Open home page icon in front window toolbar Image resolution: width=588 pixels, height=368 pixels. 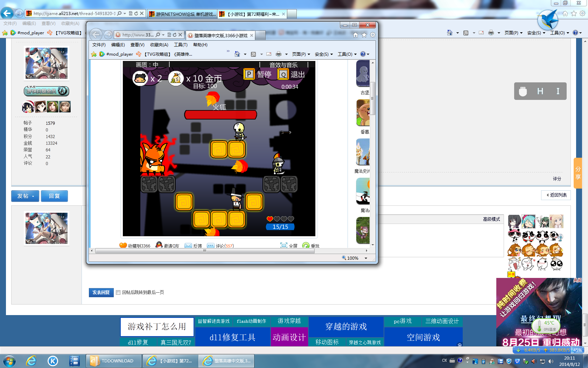(x=356, y=35)
